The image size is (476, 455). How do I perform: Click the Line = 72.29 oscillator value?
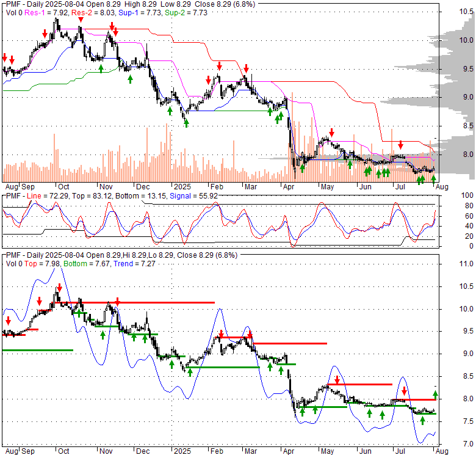pyautogui.click(x=48, y=196)
